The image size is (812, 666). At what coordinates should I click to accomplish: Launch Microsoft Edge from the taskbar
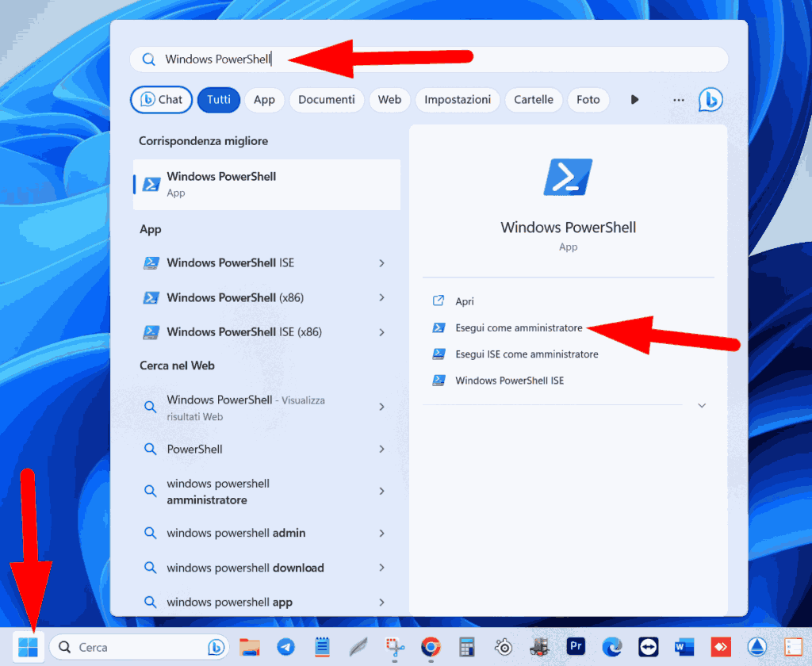pyautogui.click(x=612, y=647)
